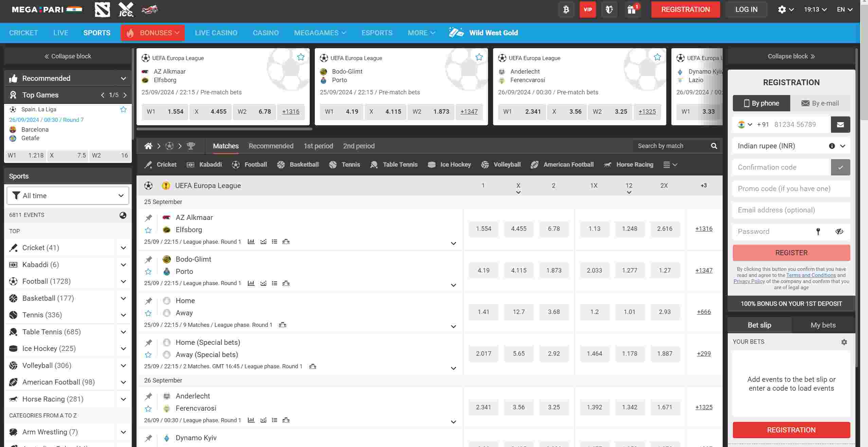Focus the Promo code field
Image resolution: width=868 pixels, height=447 pixels.
click(791, 189)
